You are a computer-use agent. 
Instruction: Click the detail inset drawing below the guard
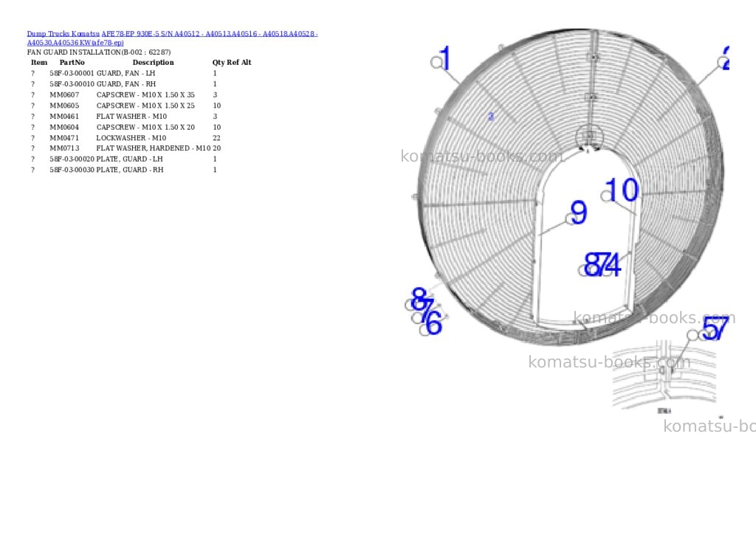pos(664,375)
